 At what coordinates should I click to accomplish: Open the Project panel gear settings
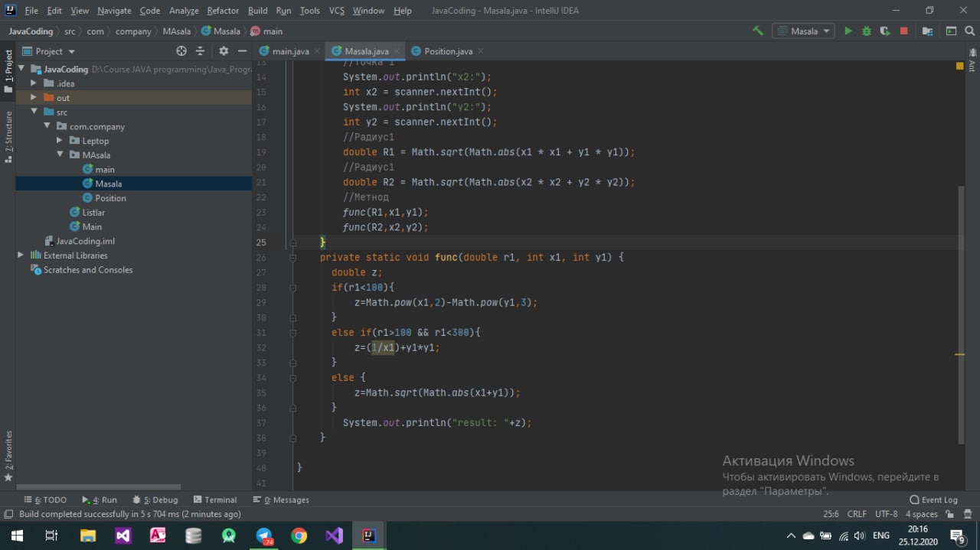pyautogui.click(x=224, y=51)
